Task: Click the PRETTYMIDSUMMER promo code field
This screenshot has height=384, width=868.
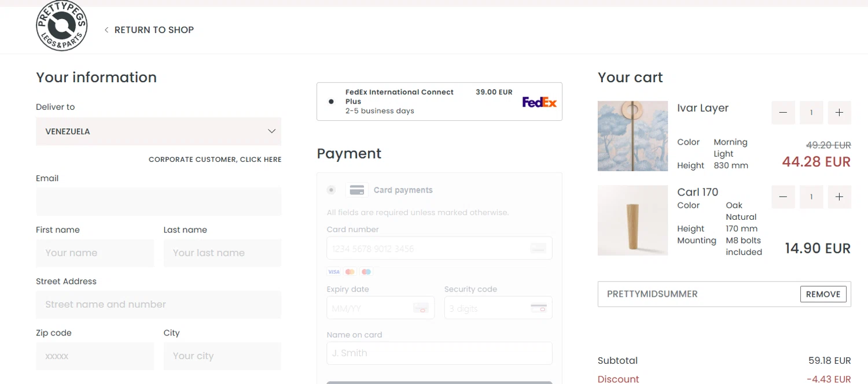Action: click(x=697, y=294)
